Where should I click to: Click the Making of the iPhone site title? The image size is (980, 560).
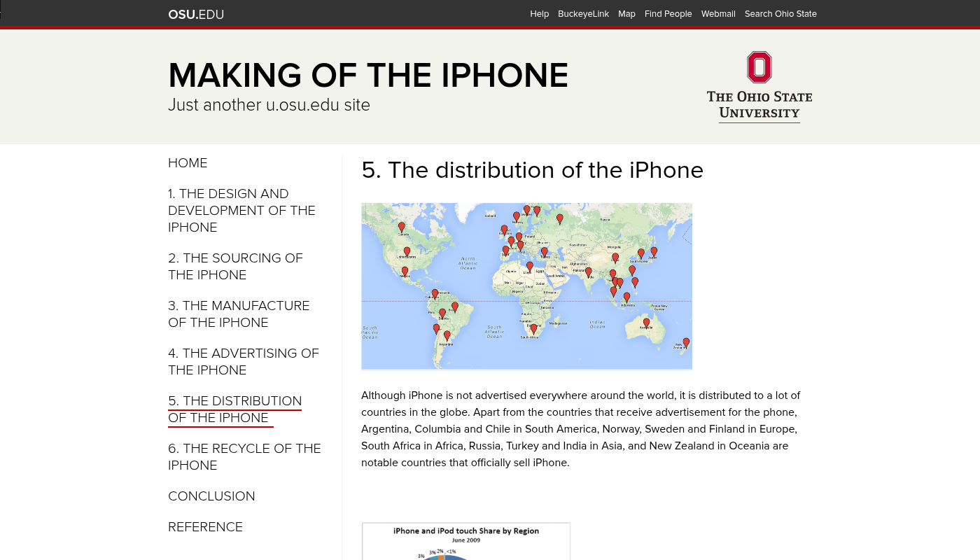pyautogui.click(x=368, y=76)
